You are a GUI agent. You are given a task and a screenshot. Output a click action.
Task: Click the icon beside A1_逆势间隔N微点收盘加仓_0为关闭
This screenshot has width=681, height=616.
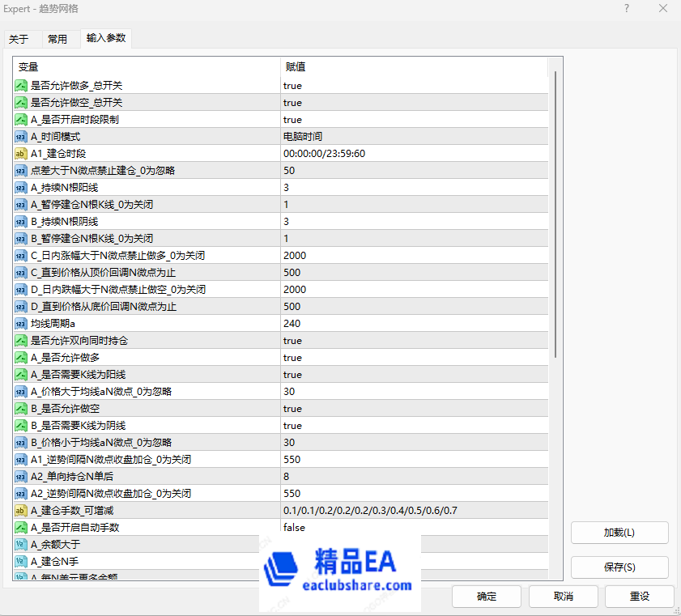click(x=21, y=460)
